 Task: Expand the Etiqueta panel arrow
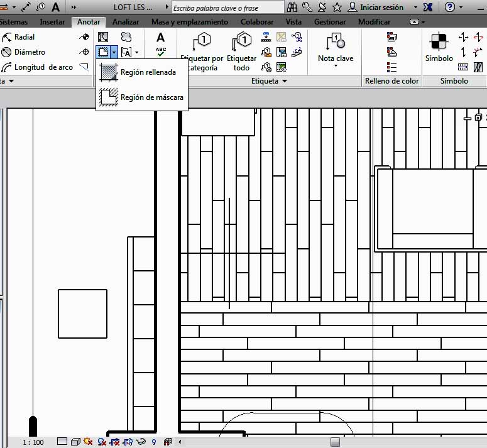[284, 81]
